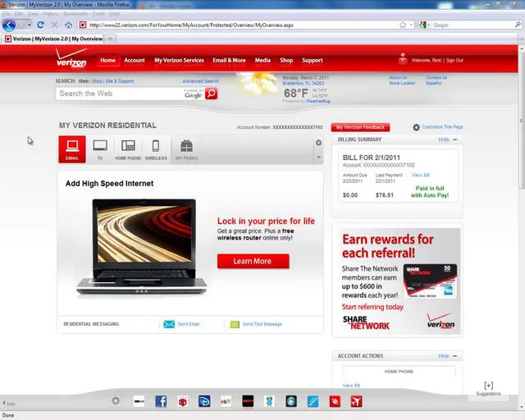
Task: Open the black Netflix-style widget in the dock
Action: coord(248,401)
